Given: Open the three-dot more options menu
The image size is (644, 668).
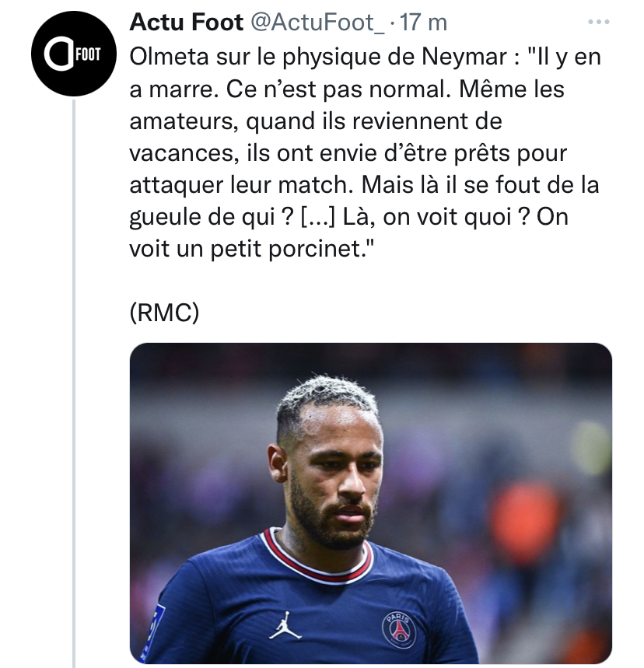Looking at the screenshot, I should coord(598,22).
